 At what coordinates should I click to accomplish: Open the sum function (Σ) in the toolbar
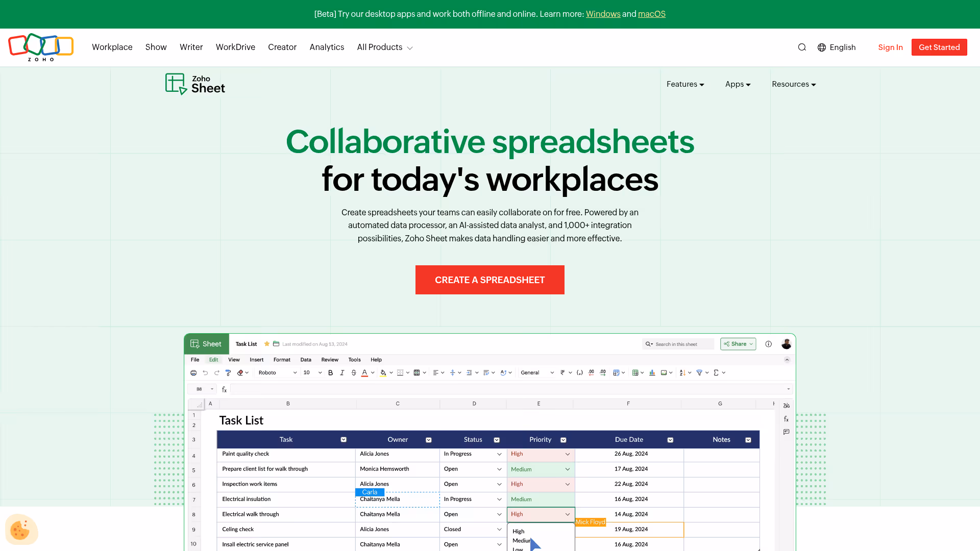tap(717, 372)
